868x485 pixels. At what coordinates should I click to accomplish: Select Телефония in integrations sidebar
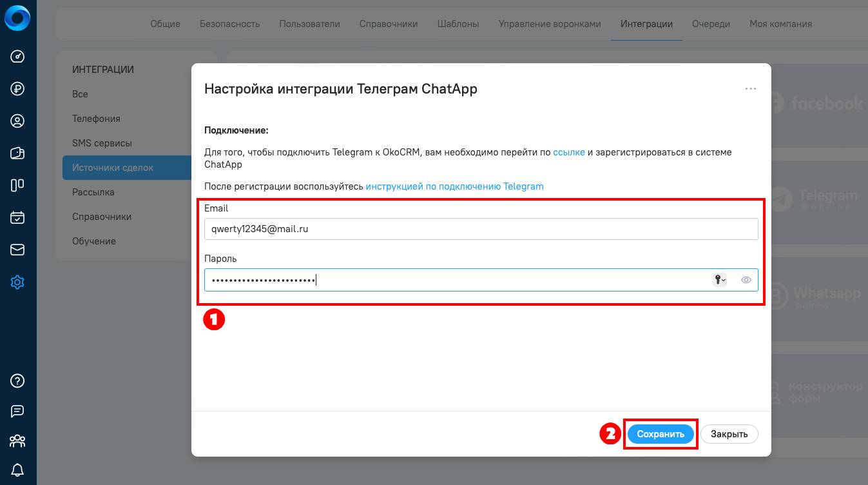point(96,119)
